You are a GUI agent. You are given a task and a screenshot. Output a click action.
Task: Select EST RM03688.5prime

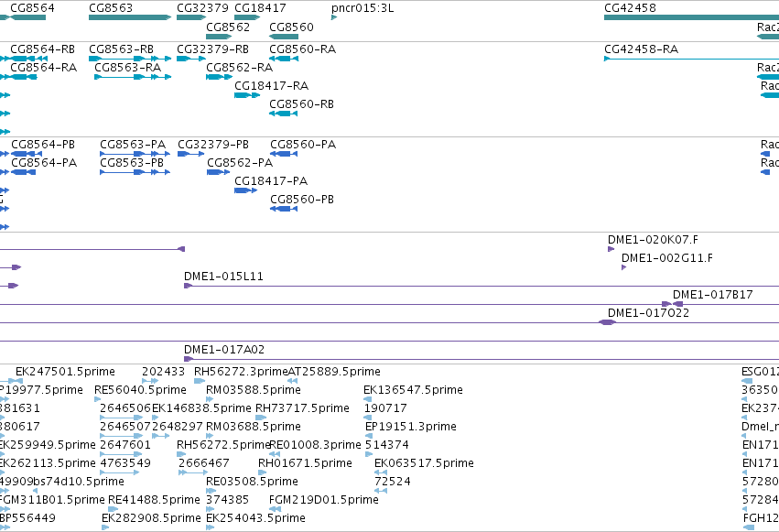tap(210, 436)
